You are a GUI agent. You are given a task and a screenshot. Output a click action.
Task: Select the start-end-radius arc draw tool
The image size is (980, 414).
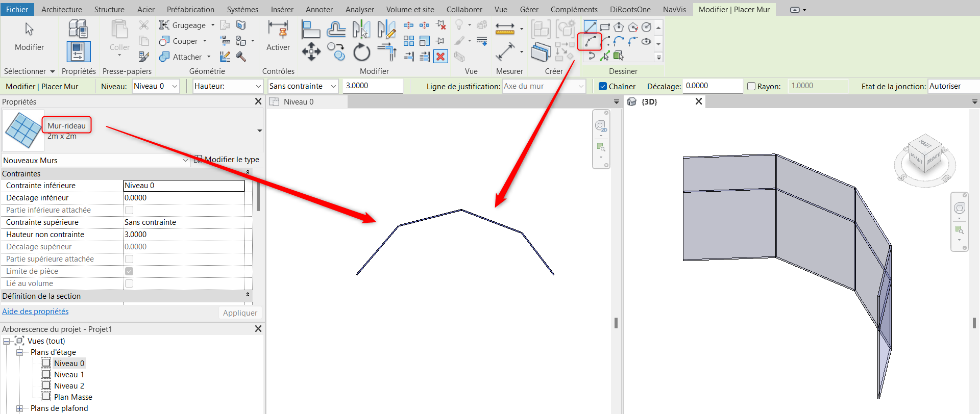click(590, 41)
